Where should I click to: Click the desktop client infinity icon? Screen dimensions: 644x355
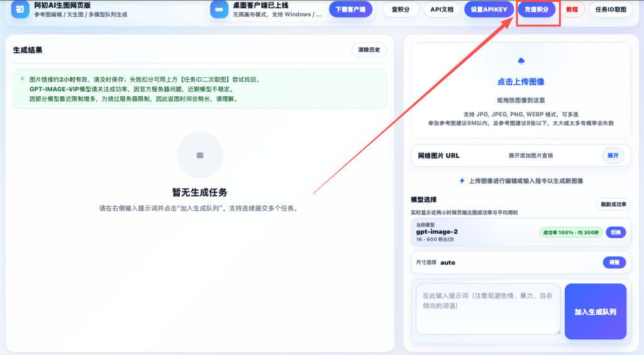pyautogui.click(x=219, y=9)
